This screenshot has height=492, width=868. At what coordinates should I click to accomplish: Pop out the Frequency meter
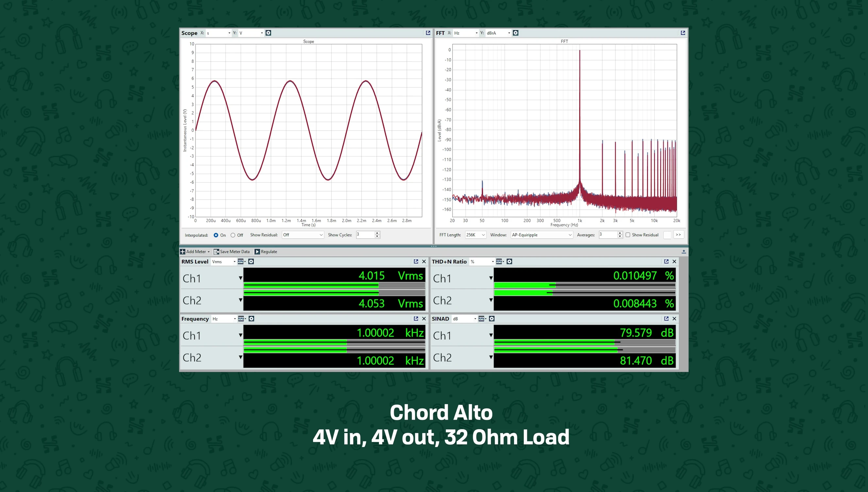tap(416, 319)
